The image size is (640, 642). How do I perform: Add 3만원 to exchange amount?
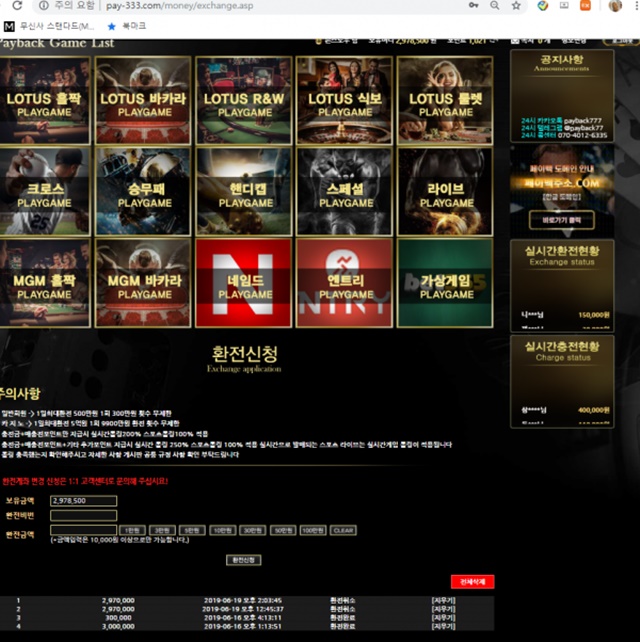pos(162,530)
